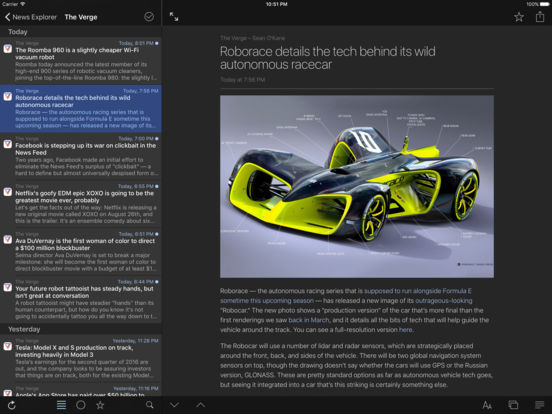The width and height of the screenshot is (552, 414).
Task: Click The Verge feed title
Action: [81, 17]
